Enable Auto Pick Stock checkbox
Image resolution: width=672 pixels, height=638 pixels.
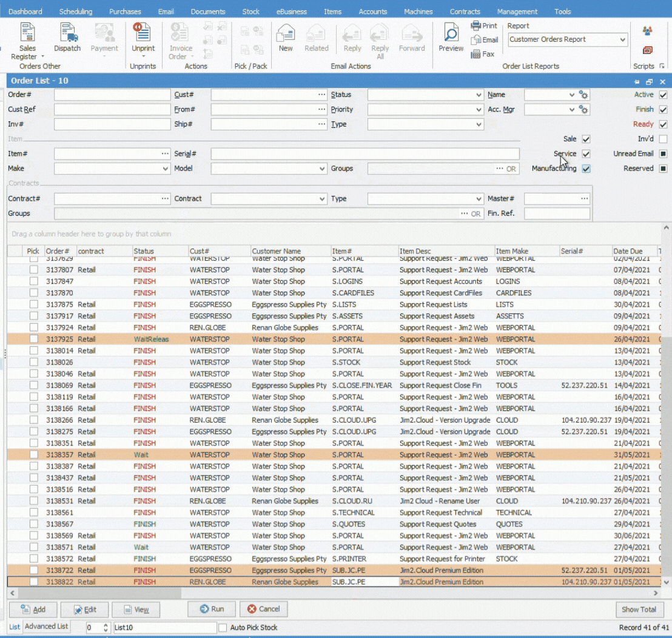tap(223, 628)
